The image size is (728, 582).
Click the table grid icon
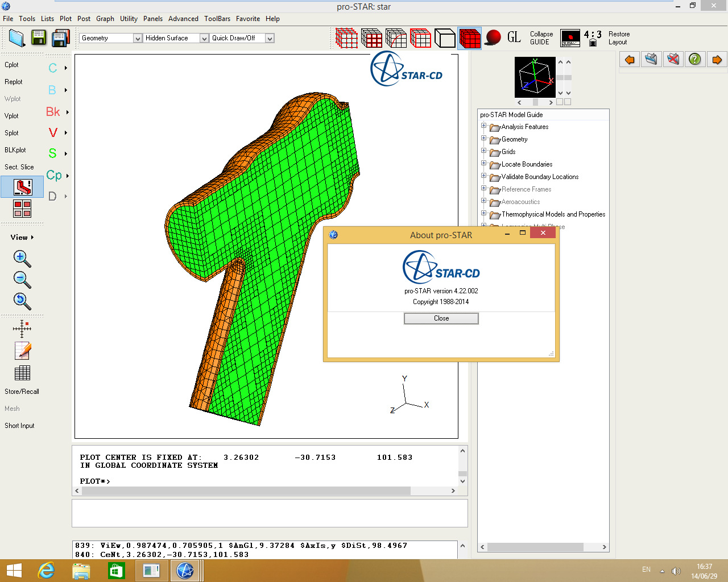[22, 373]
